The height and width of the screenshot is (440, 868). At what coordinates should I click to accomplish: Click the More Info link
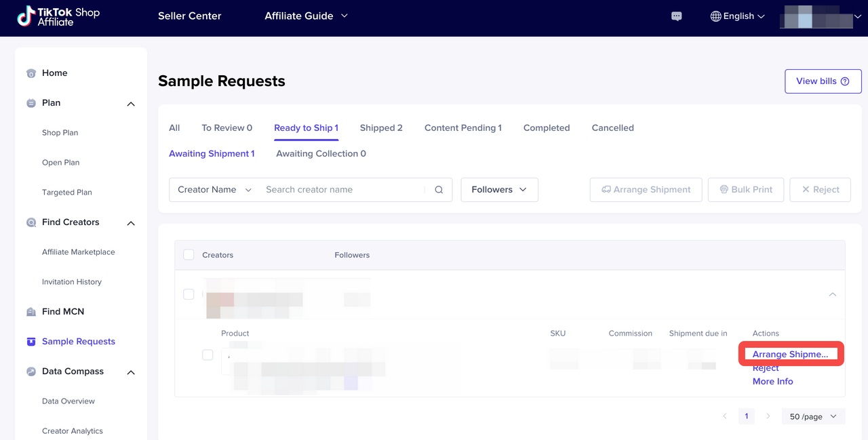(772, 382)
